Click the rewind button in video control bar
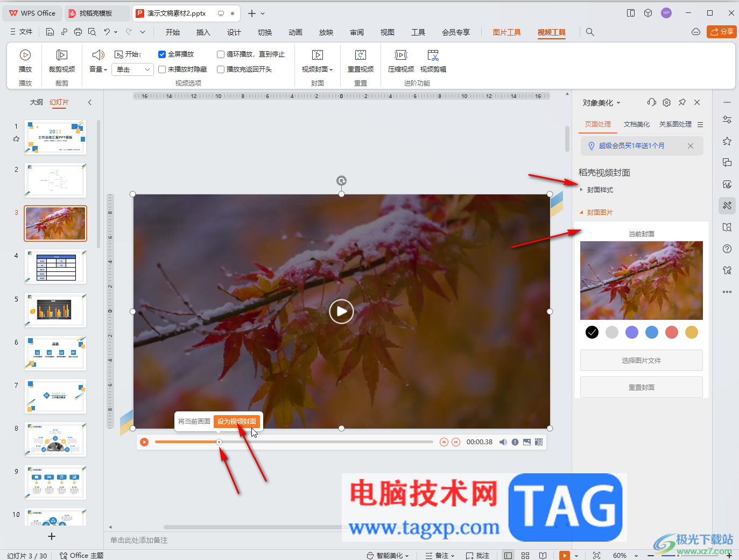The image size is (739, 560). (444, 442)
